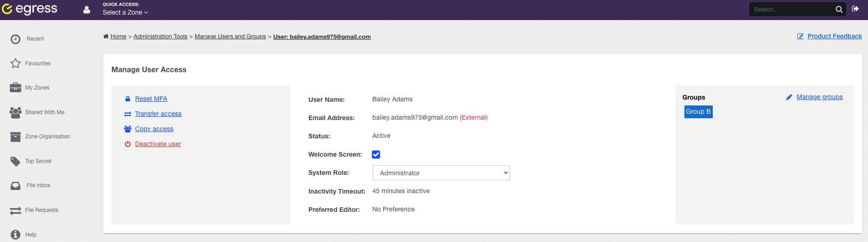Click the Group B tag
The height and width of the screenshot is (242, 868).
698,112
